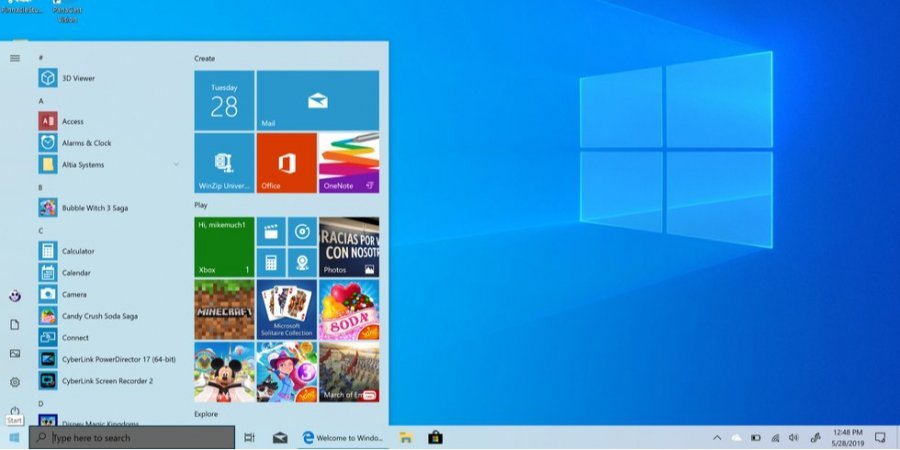Open Settings gear in Start sidebar
900x450 pixels.
(x=15, y=382)
